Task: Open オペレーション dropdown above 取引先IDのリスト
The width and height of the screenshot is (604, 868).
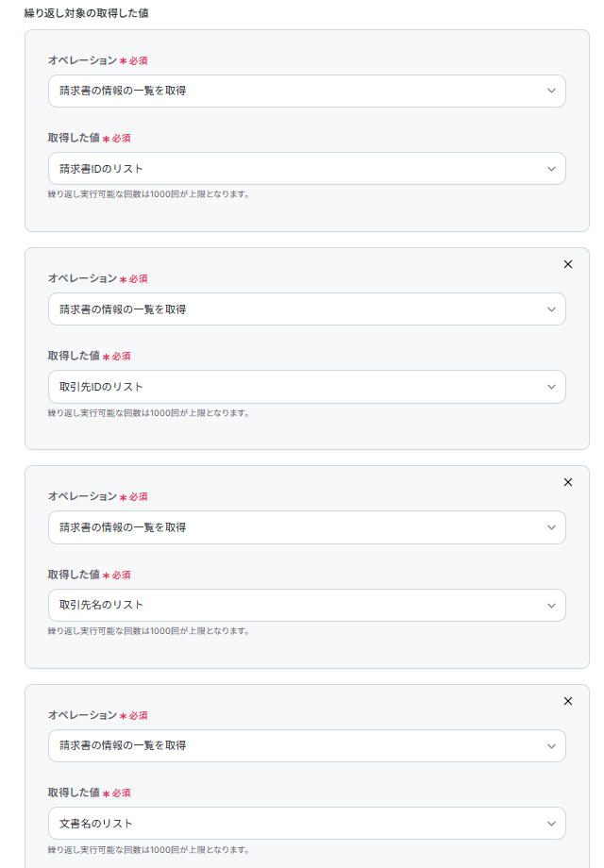Action: click(307, 309)
